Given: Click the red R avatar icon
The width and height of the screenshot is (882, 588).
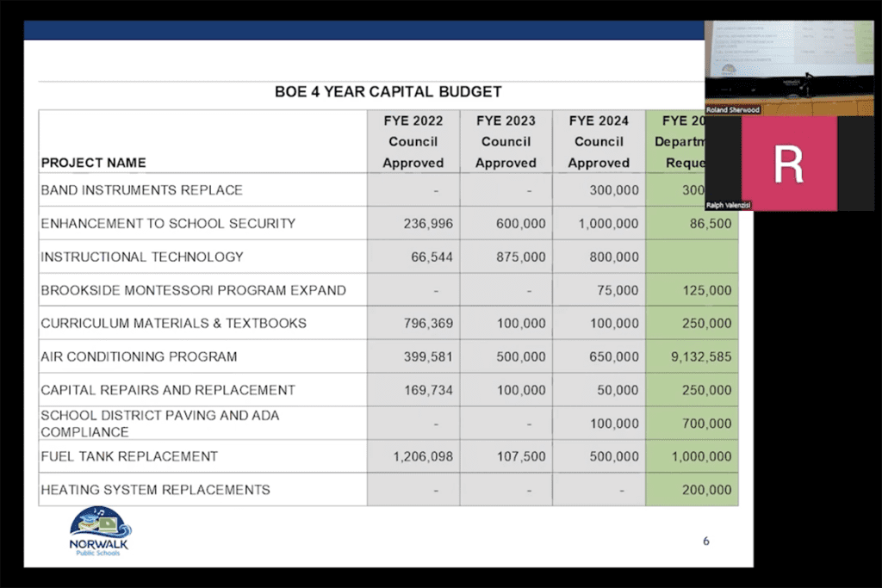Looking at the screenshot, I should 789,164.
